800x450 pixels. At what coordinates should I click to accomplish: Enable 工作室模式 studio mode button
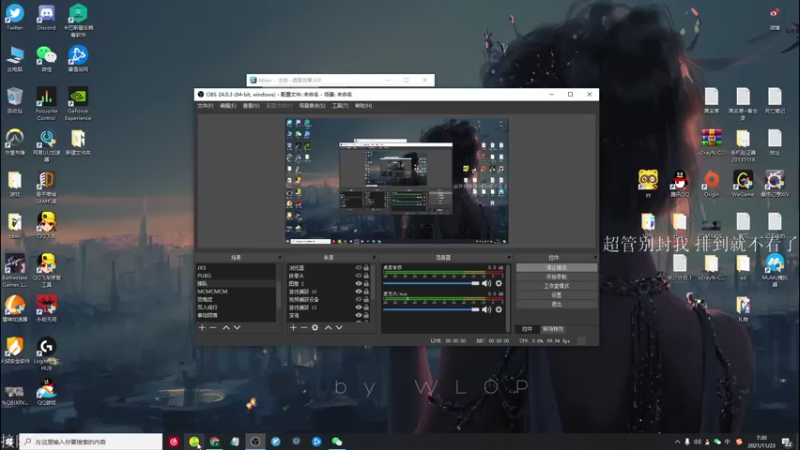pyautogui.click(x=556, y=286)
